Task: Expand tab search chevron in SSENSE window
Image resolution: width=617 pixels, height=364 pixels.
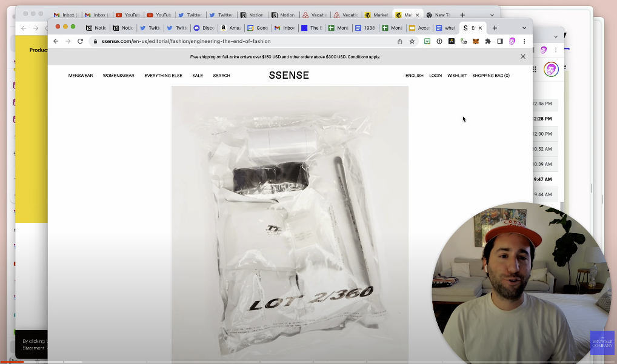Action: 524,28
